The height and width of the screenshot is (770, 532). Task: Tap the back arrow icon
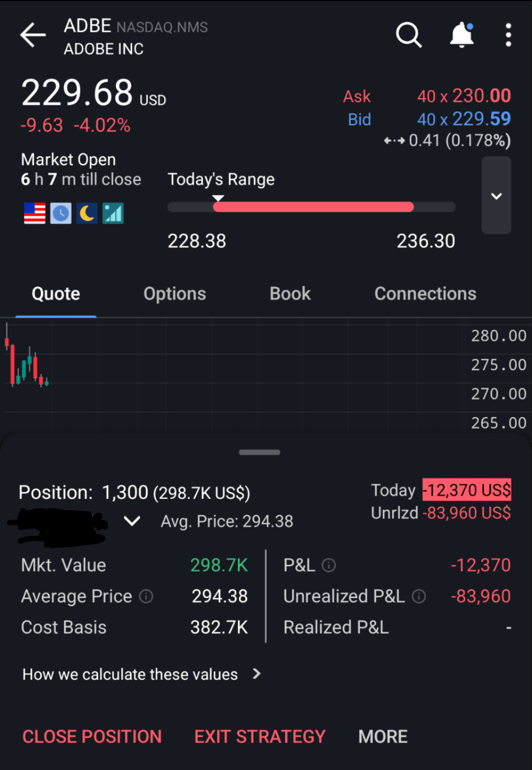[x=33, y=35]
